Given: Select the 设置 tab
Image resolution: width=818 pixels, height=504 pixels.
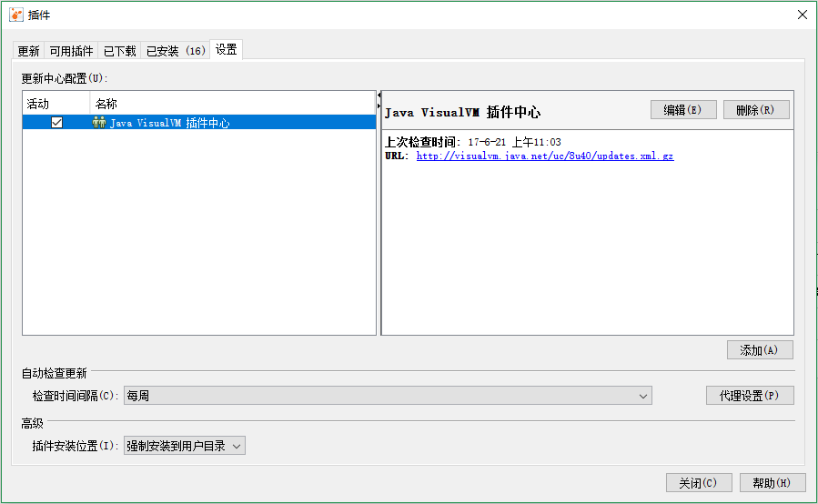Looking at the screenshot, I should (x=226, y=49).
